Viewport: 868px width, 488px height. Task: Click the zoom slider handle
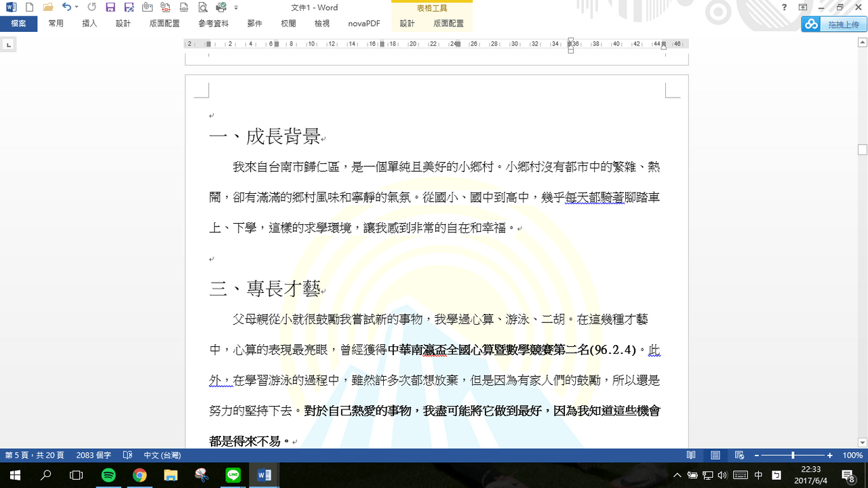point(793,455)
